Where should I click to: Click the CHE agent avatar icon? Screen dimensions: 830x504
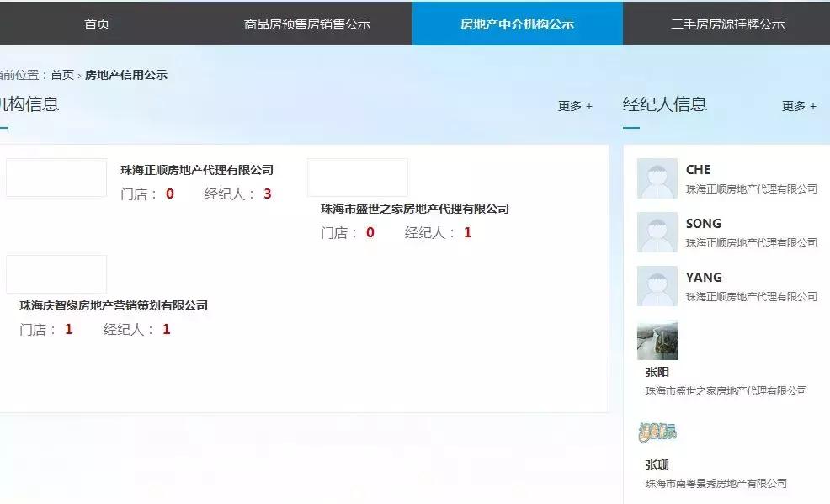point(657,177)
